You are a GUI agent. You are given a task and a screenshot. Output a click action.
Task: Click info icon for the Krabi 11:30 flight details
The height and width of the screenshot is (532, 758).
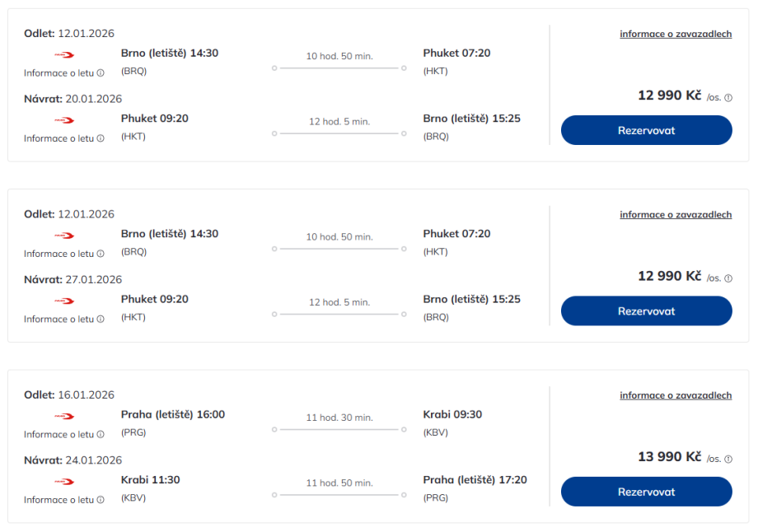[101, 500]
